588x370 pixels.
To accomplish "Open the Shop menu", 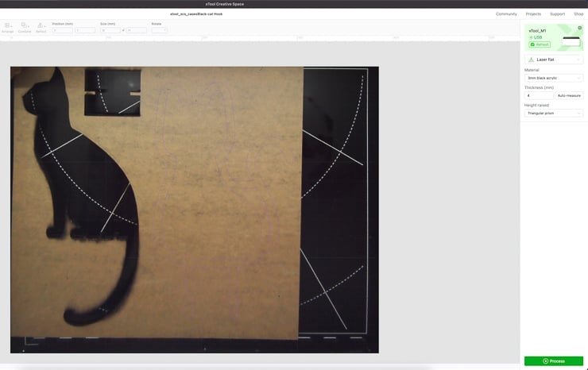I will coord(578,13).
